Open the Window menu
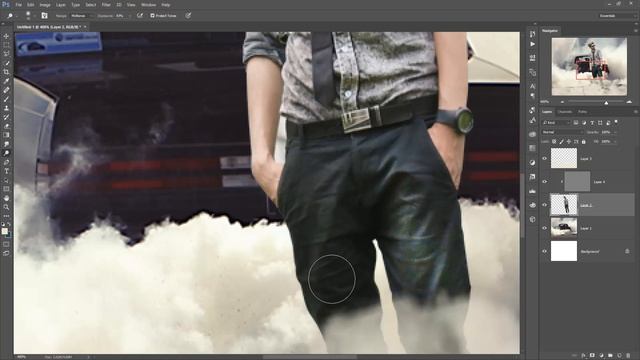Viewport: 640px width, 360px height. [x=148, y=5]
